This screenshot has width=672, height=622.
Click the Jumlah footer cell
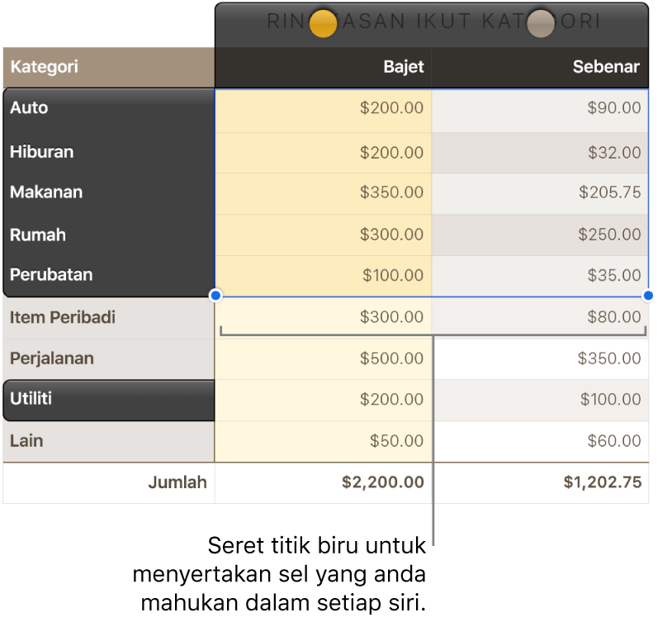pos(108,482)
